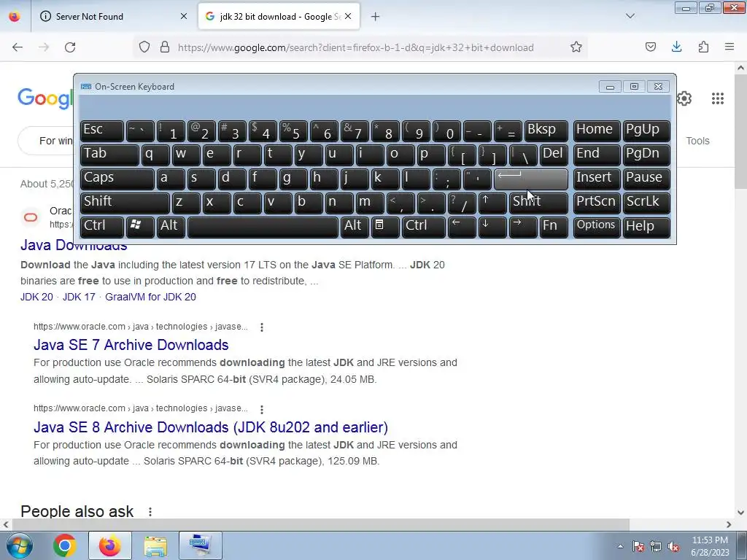Open Chrome from the taskbar
747x560 pixels.
coord(65,545)
